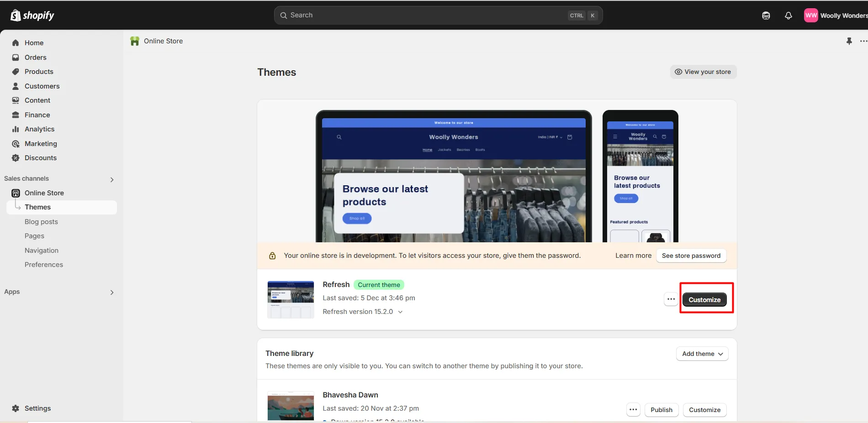Click the Learn more link

coord(633,256)
